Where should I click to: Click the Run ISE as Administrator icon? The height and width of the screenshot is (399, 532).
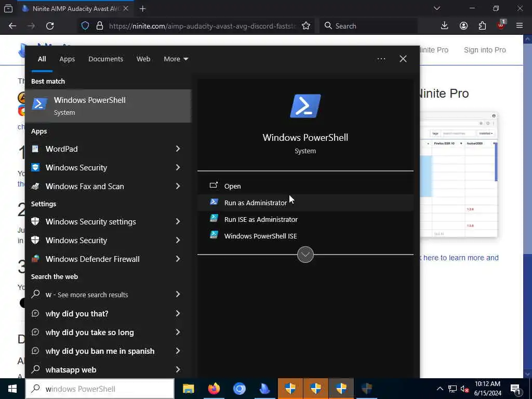tap(214, 219)
